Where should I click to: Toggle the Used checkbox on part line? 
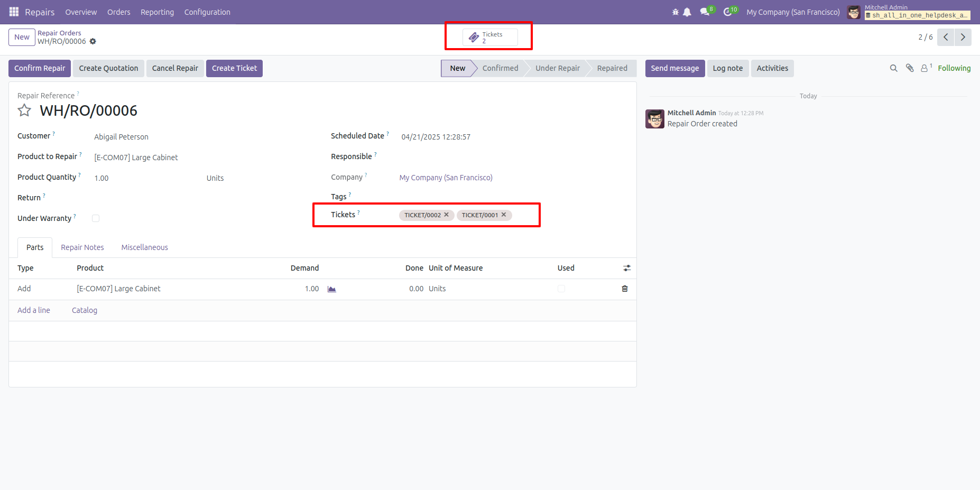(x=561, y=289)
